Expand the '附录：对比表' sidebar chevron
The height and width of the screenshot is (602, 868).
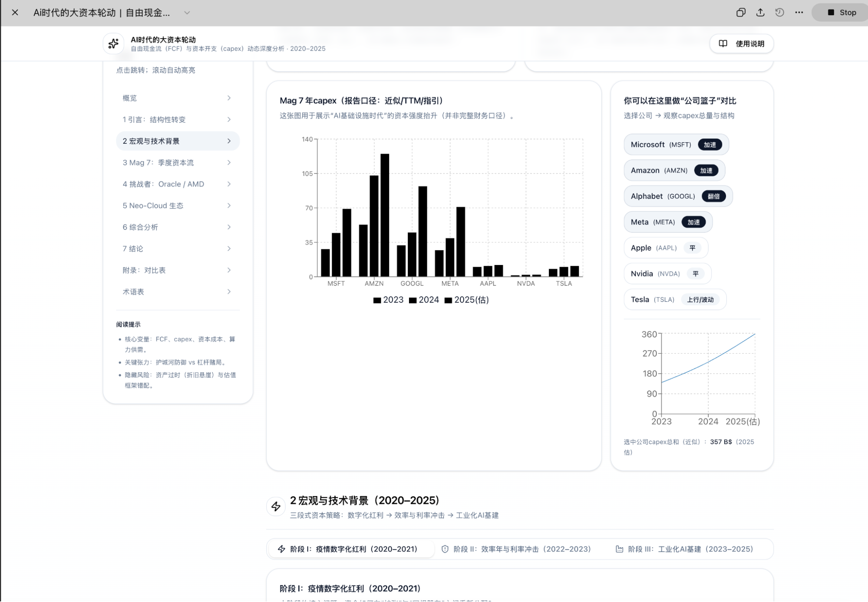[229, 270]
